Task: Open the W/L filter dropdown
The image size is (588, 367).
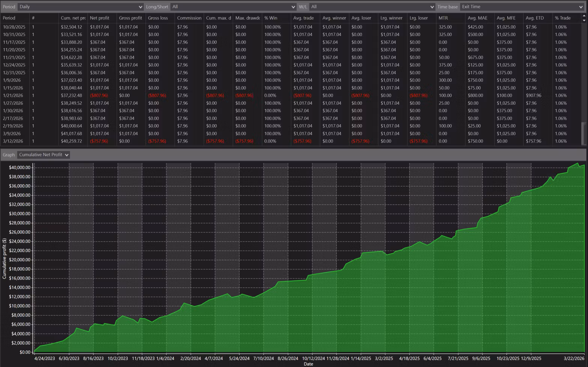Action: pos(372,7)
